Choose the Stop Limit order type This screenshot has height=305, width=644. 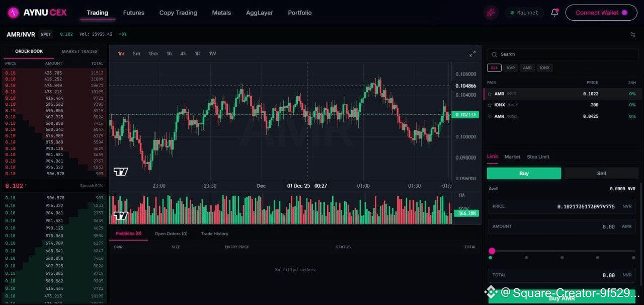point(538,157)
